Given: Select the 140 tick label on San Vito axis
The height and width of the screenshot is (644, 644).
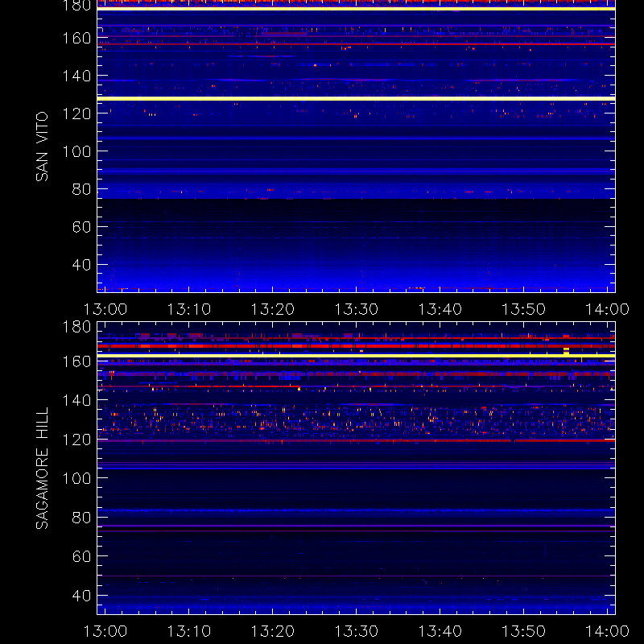Looking at the screenshot, I should click(76, 76).
